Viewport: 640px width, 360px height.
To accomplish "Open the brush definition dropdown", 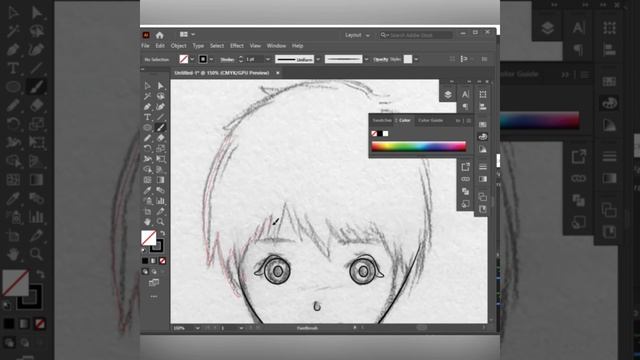I will [366, 60].
